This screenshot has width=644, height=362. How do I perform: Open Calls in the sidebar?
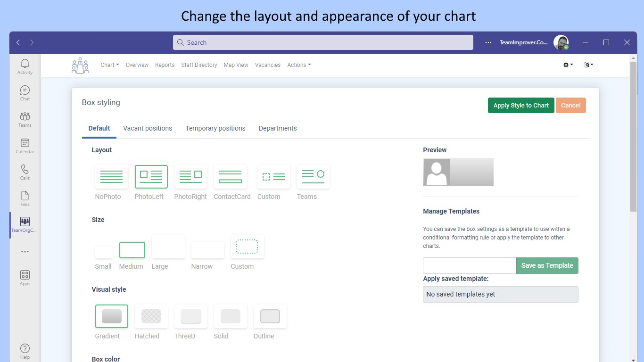point(25,172)
